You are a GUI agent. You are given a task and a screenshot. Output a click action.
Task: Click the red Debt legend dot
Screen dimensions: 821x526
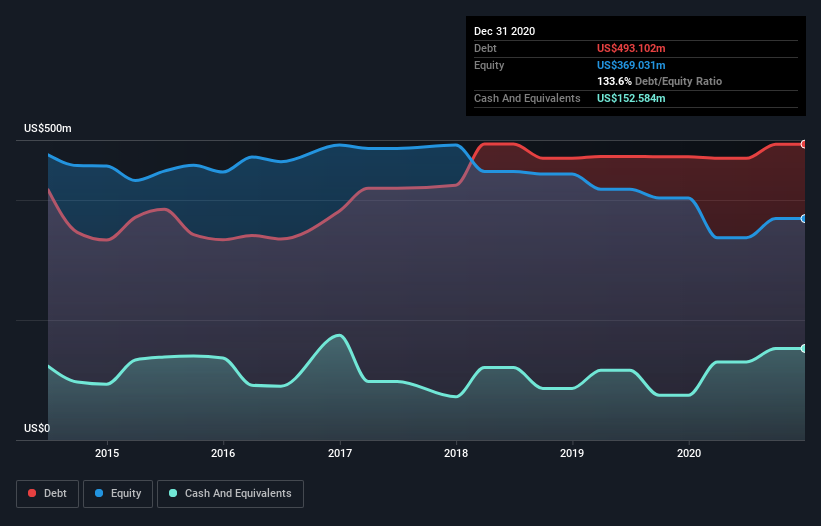(32, 493)
